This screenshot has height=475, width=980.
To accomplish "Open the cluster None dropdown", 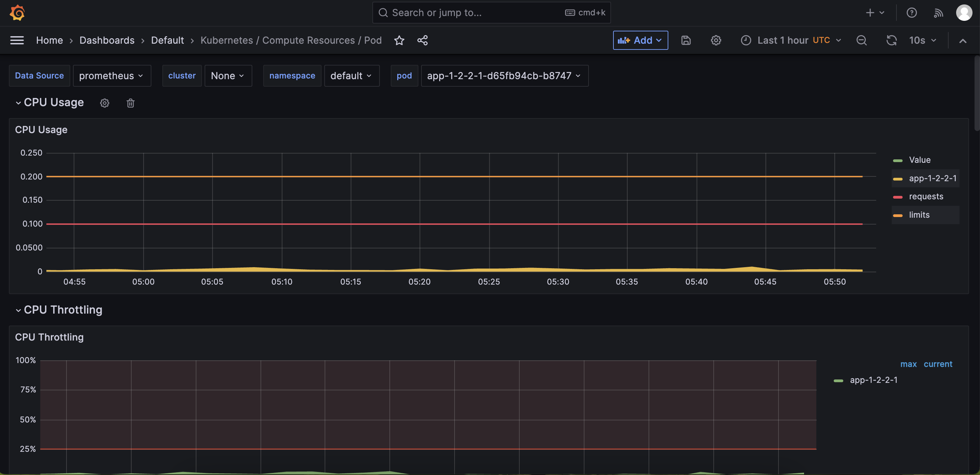I will pos(228,76).
